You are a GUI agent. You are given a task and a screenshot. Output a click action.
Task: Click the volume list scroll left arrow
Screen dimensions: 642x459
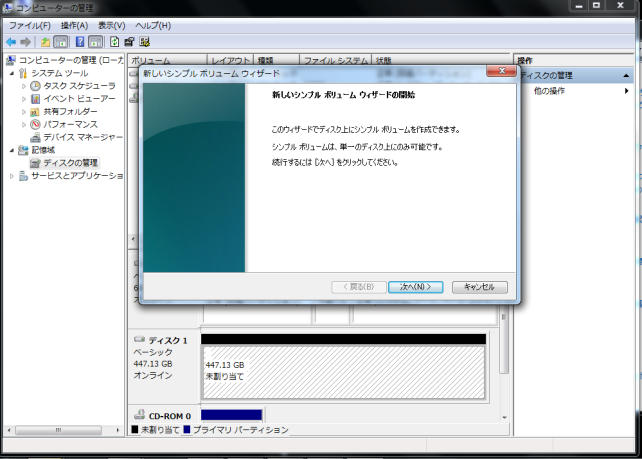tap(133, 238)
